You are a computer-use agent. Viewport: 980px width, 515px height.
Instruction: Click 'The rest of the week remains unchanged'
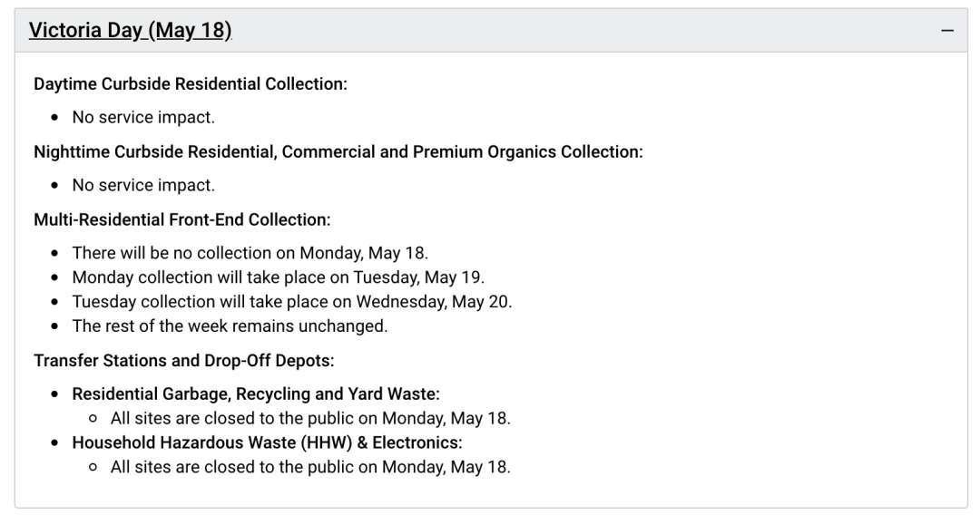point(230,326)
